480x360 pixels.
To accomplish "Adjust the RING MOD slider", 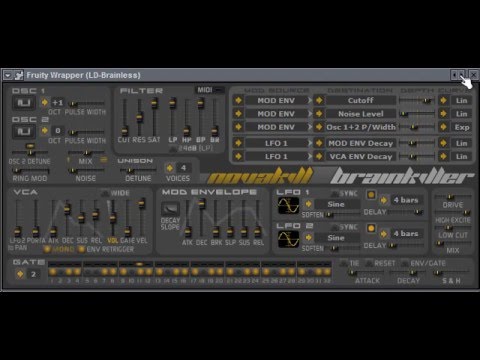I will 31,171.
